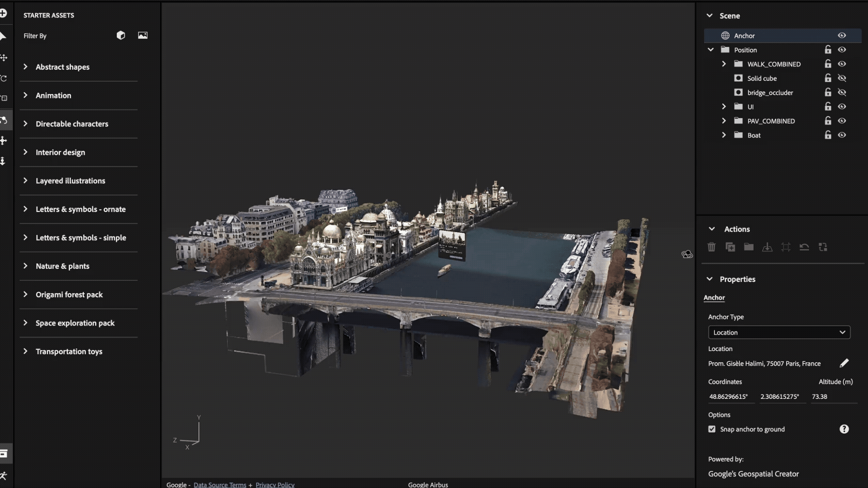Click the trash delete action icon
Viewport: 868px width, 488px height.
pos(711,247)
